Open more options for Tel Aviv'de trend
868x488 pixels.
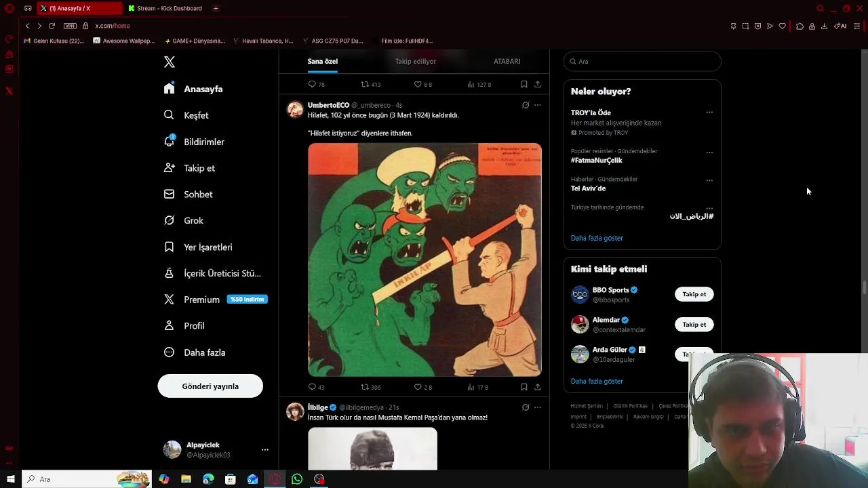(709, 180)
